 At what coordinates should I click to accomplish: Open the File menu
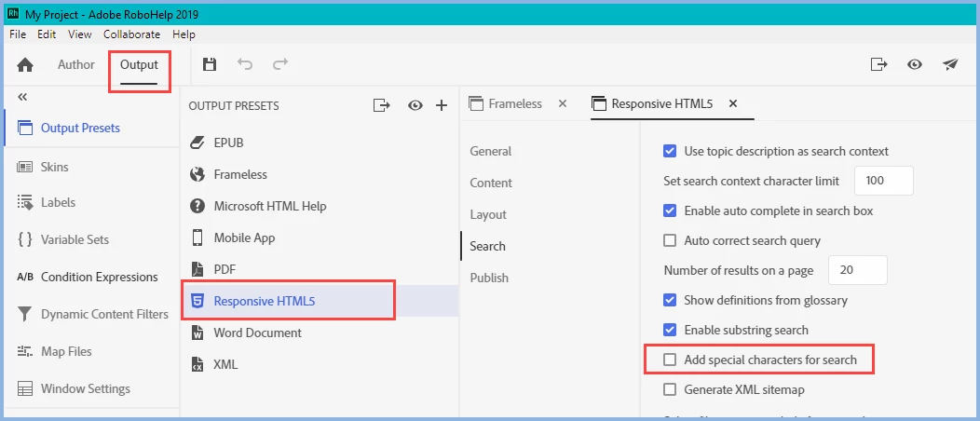point(18,34)
